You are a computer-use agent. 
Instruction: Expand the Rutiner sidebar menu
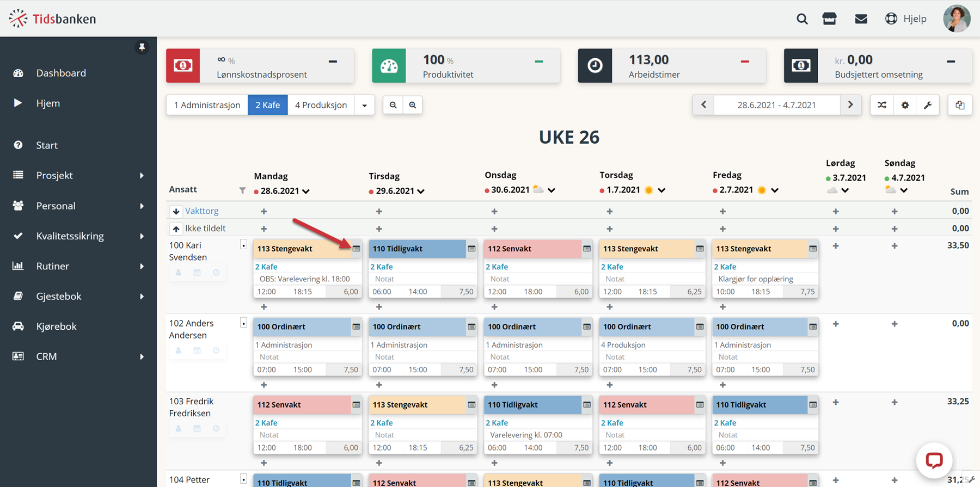(78, 266)
